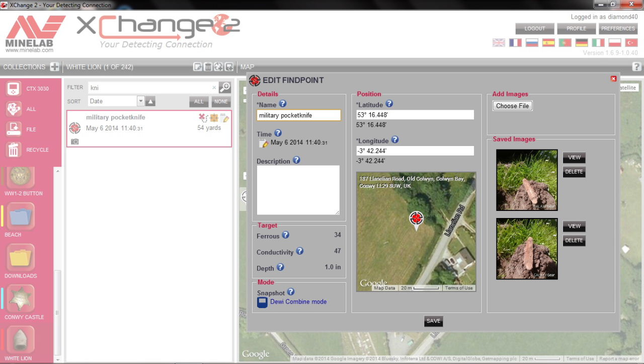
Task: Select ALL items in the list
Action: [x=199, y=102]
